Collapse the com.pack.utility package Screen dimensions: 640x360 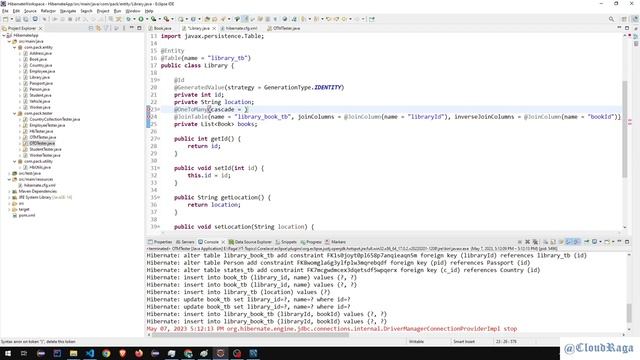click(x=15, y=162)
